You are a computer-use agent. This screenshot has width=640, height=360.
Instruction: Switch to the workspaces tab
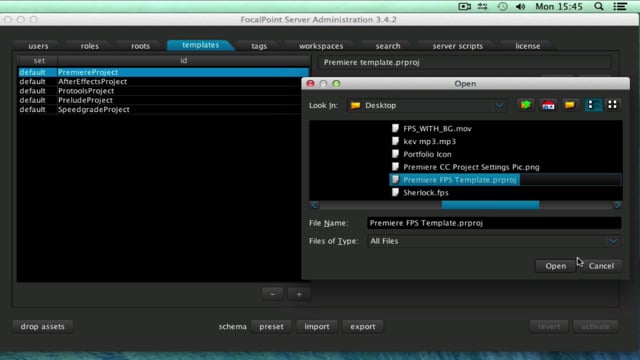[321, 46]
